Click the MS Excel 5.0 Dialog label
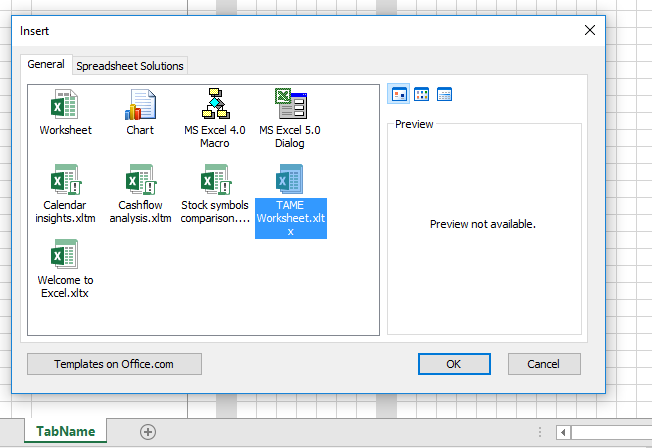Image resolution: width=652 pixels, height=448 pixels. [290, 136]
